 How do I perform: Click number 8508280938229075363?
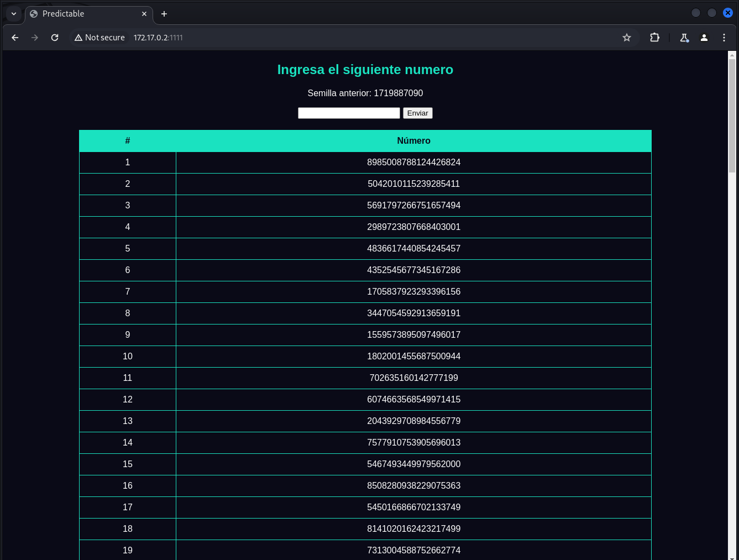pos(413,485)
